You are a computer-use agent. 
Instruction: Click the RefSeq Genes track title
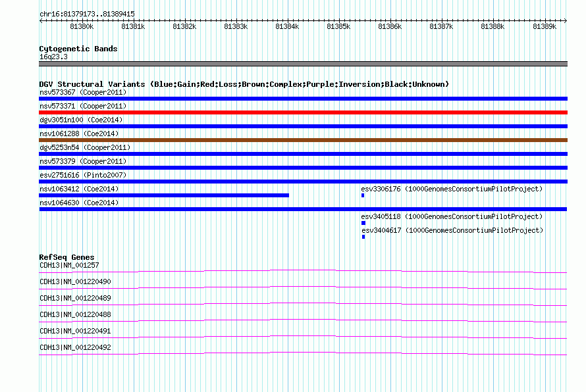point(67,257)
